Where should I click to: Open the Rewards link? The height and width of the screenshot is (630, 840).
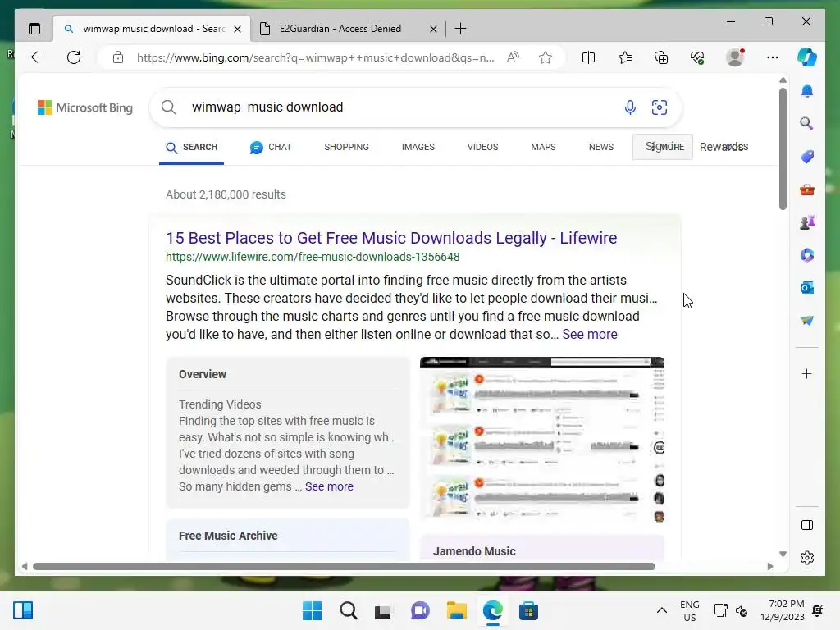click(x=724, y=147)
